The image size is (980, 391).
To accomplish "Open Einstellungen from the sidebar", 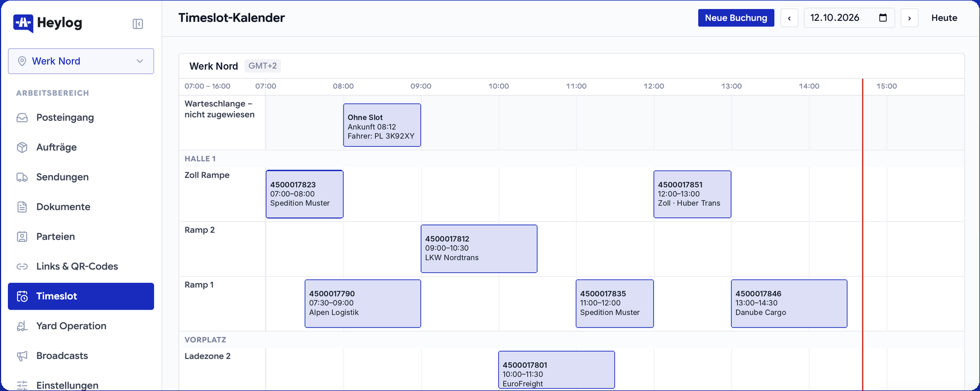I will tap(81, 385).
